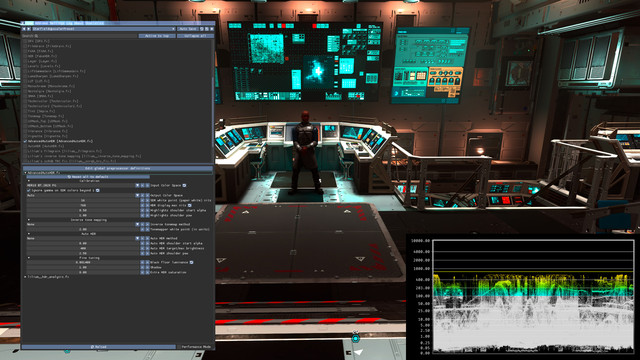Click plus button for Extra HDR saturation
Screen dimensions: 640x360
pyautogui.click(x=148, y=272)
